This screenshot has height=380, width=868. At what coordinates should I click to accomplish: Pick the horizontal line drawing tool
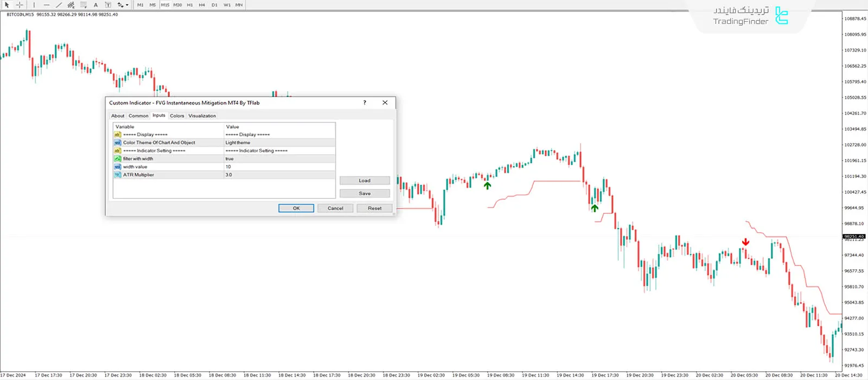[47, 5]
